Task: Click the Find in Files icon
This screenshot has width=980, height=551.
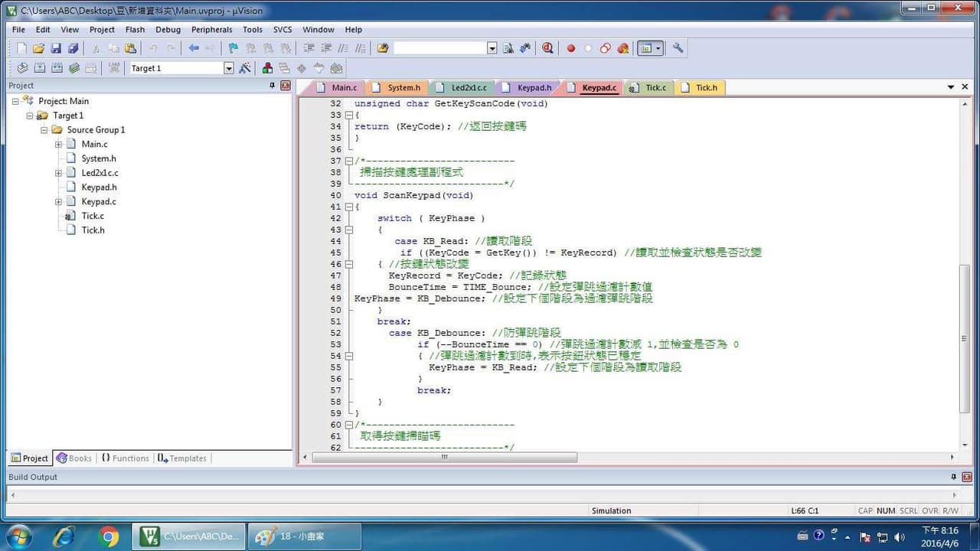Action: tap(508, 48)
